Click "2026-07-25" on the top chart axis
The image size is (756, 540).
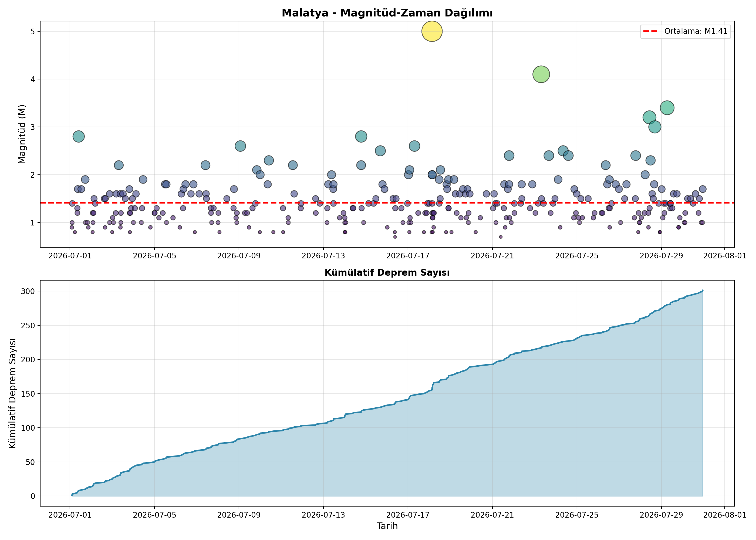(x=577, y=256)
